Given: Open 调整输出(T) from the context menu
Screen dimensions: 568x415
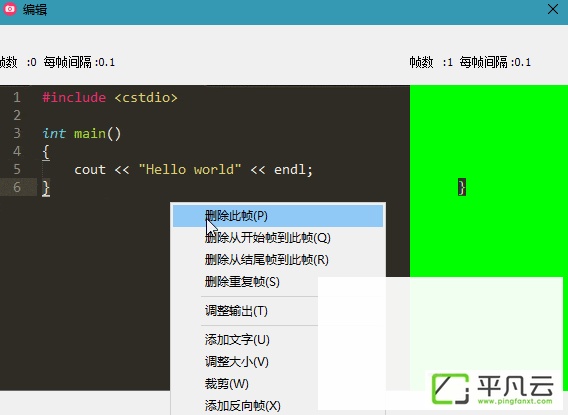Looking at the screenshot, I should [x=236, y=311].
